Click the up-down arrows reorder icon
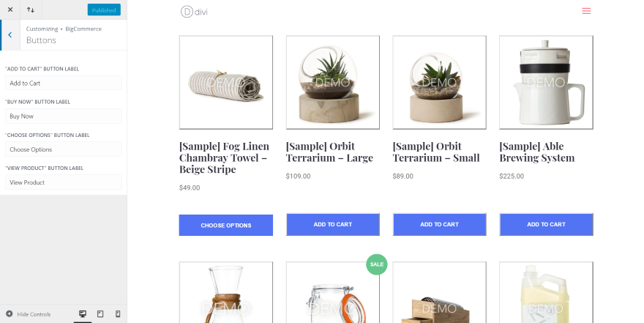Screen dimensions: 644x323 31,10
